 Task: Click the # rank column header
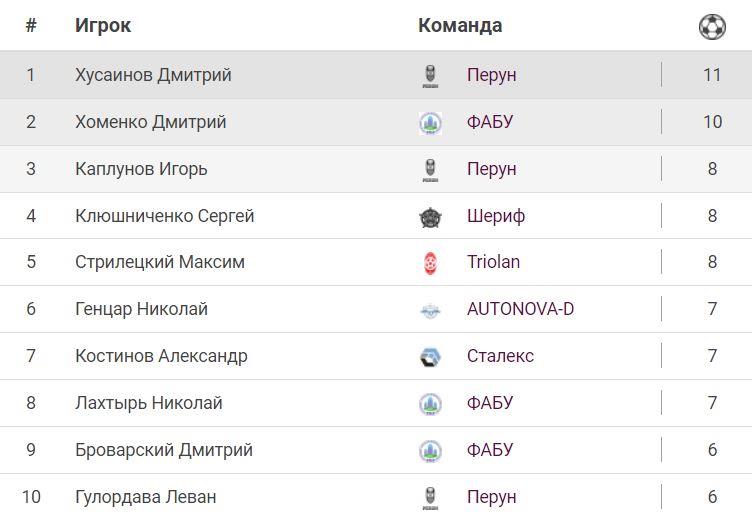31,25
